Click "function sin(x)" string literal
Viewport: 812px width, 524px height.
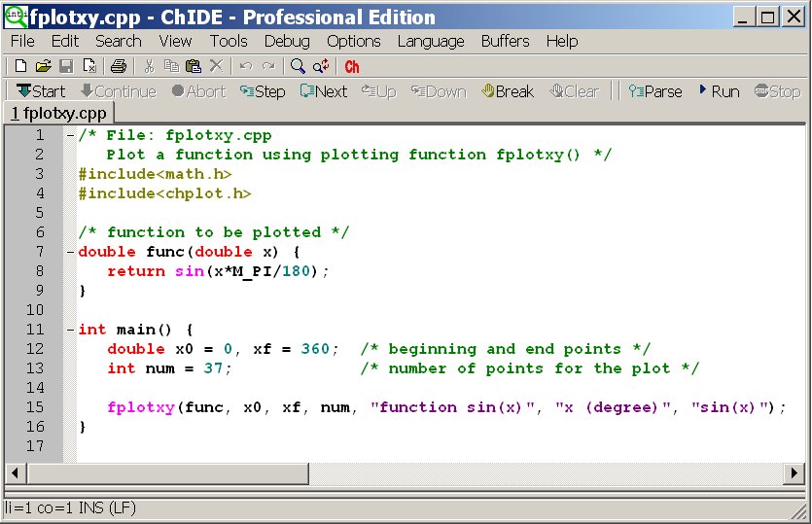point(452,407)
